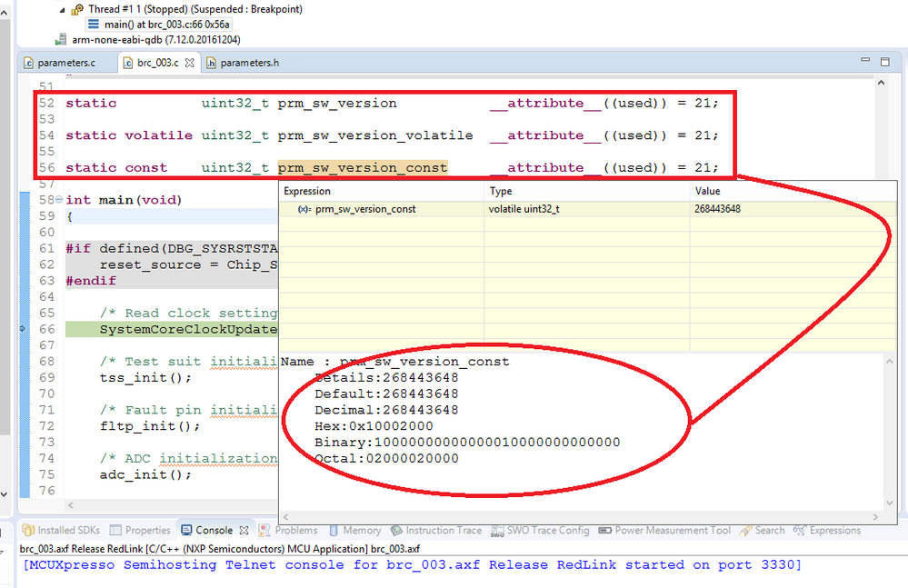Close the Console view tab
The image size is (908, 588).
point(244,530)
